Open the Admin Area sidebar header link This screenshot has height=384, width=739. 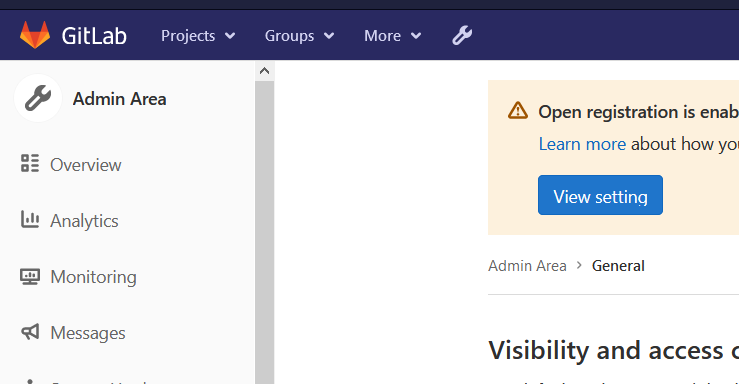pos(119,99)
